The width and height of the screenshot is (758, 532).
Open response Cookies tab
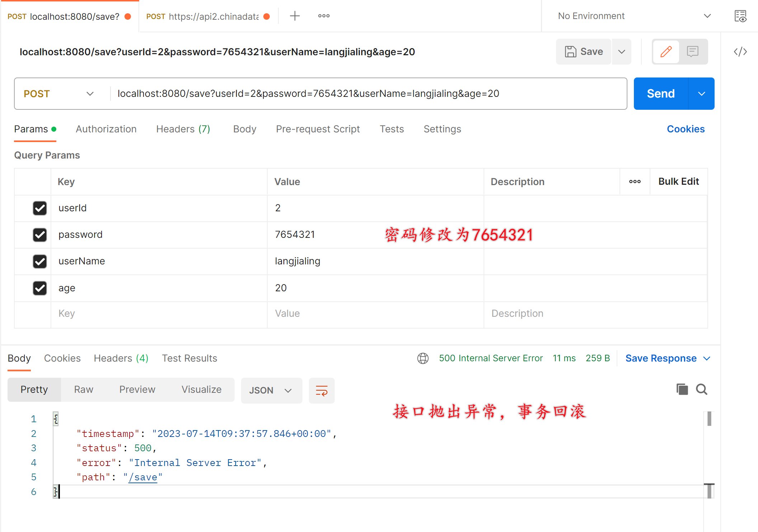coord(62,358)
